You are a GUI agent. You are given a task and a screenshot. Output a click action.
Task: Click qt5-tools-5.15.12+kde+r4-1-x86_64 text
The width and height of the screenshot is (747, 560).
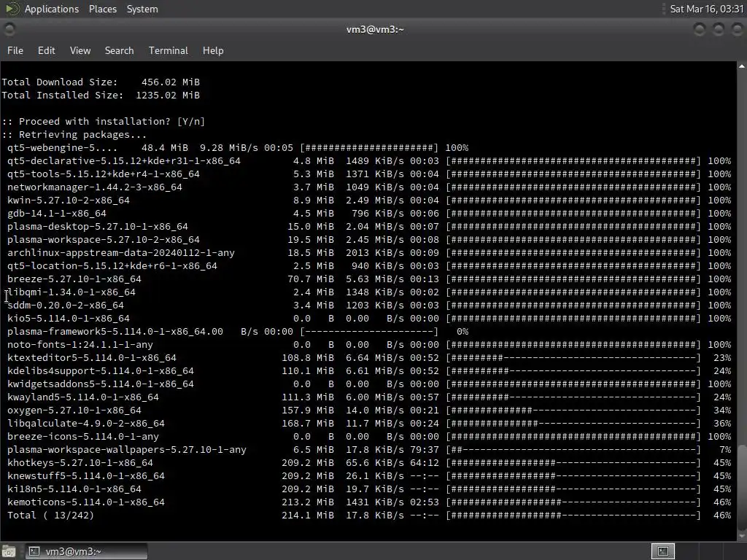pyautogui.click(x=104, y=174)
